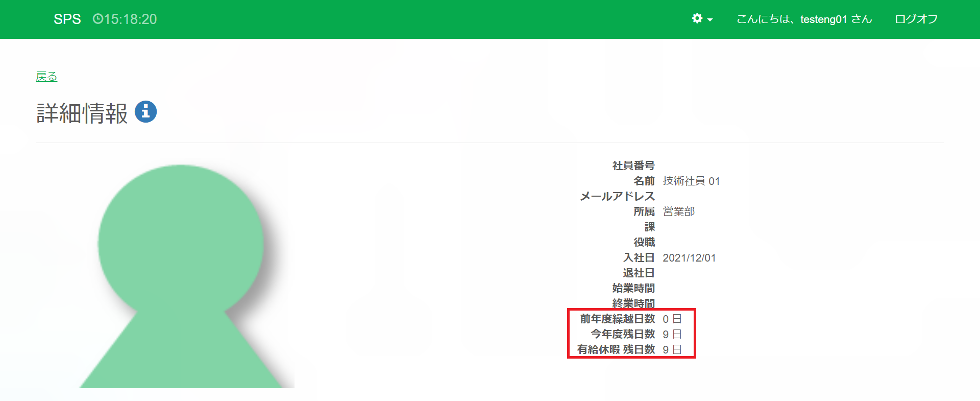Click the 詳細情報 page heading
The height and width of the screenshot is (401, 980).
point(82,113)
